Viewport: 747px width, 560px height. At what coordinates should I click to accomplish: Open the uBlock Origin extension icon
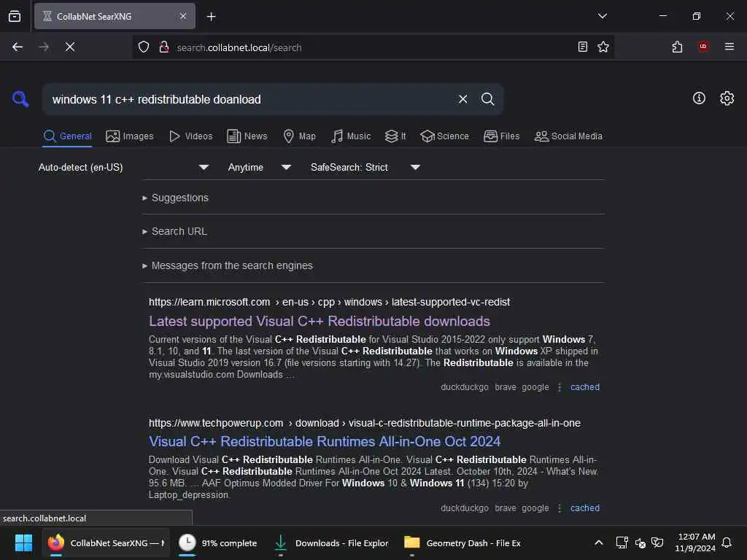(703, 47)
